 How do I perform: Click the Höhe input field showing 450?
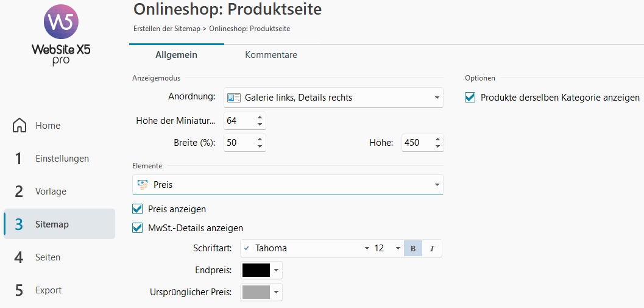[416, 143]
